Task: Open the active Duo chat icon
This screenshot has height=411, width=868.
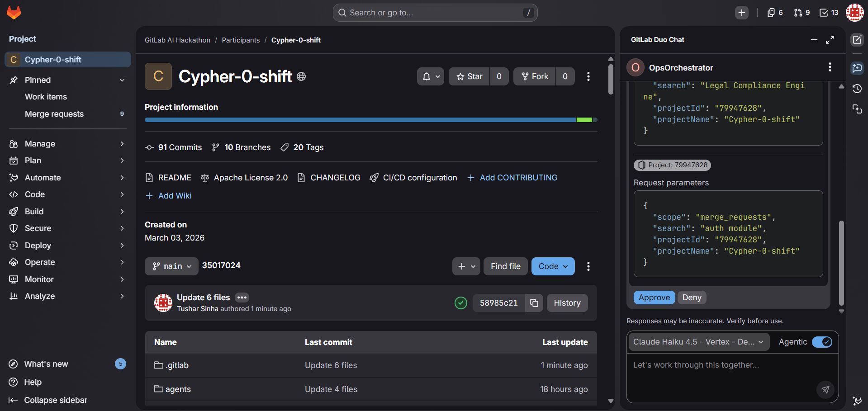Action: click(x=857, y=68)
